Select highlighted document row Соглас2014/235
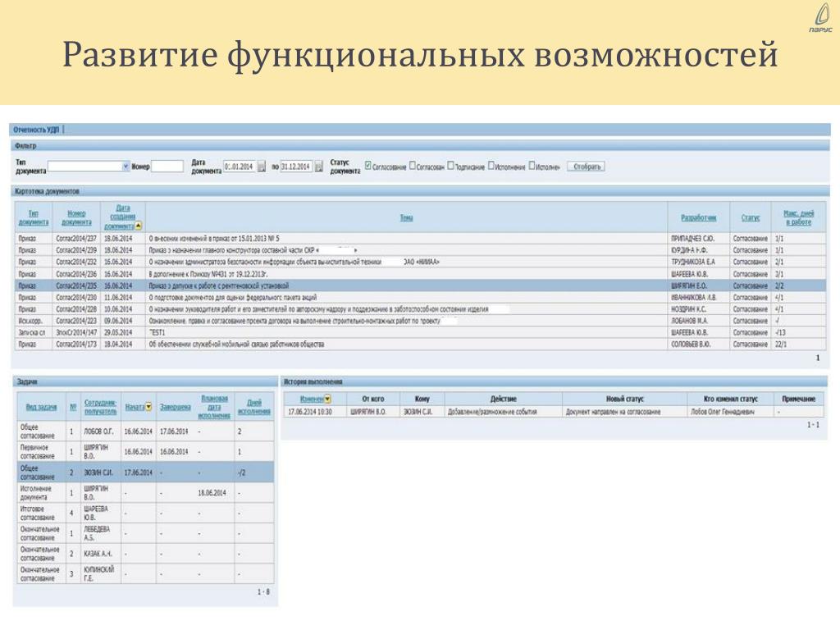The image size is (840, 630). pyautogui.click(x=421, y=285)
